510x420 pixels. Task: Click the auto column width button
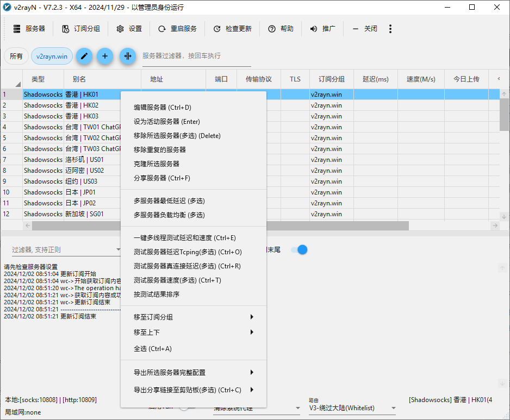(128, 56)
